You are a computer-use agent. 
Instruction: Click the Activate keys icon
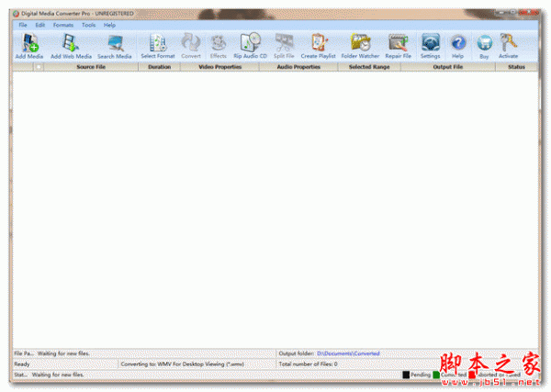coord(508,46)
